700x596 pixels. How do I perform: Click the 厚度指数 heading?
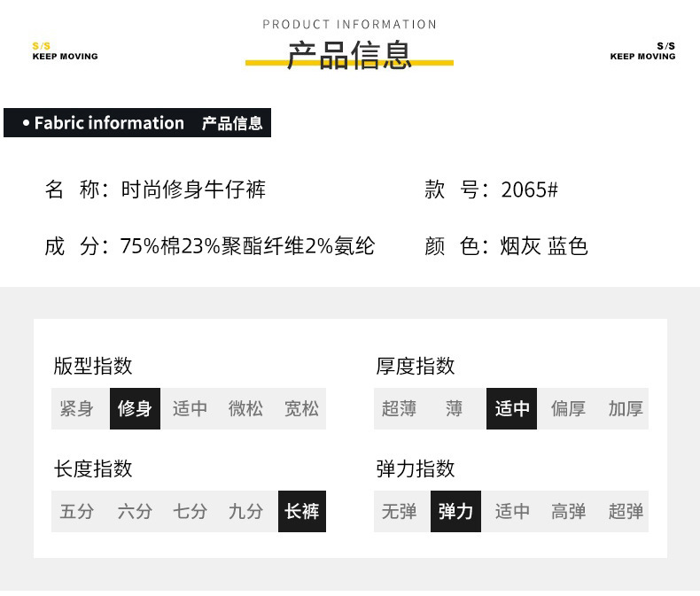pyautogui.click(x=416, y=366)
